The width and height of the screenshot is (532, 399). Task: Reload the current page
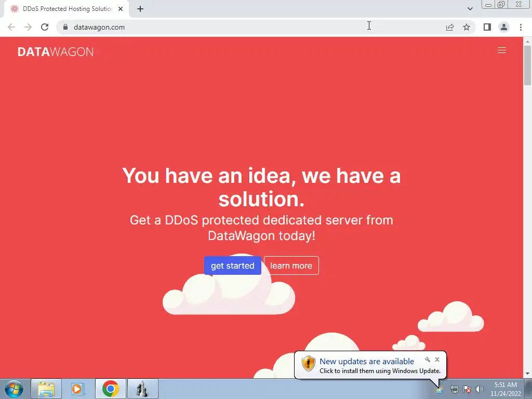coord(45,27)
